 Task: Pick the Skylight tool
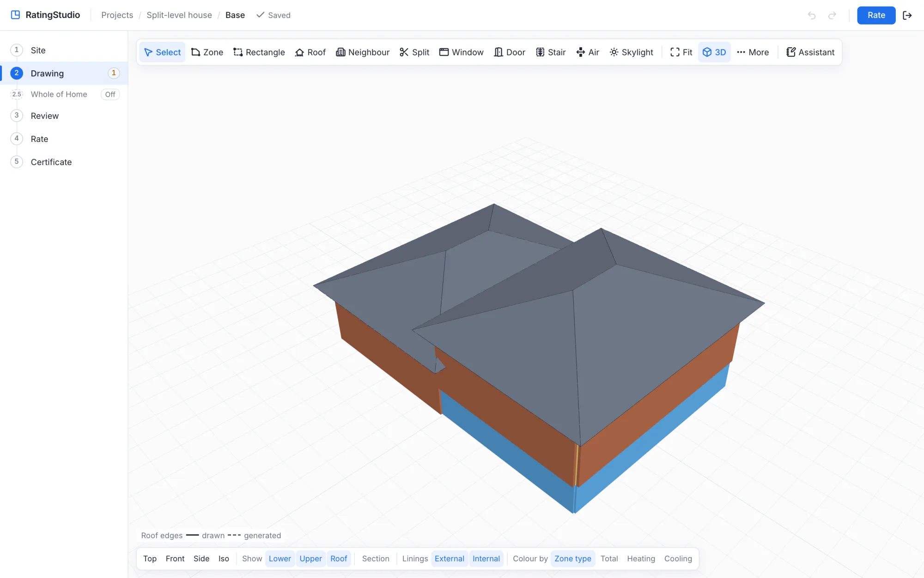click(631, 52)
